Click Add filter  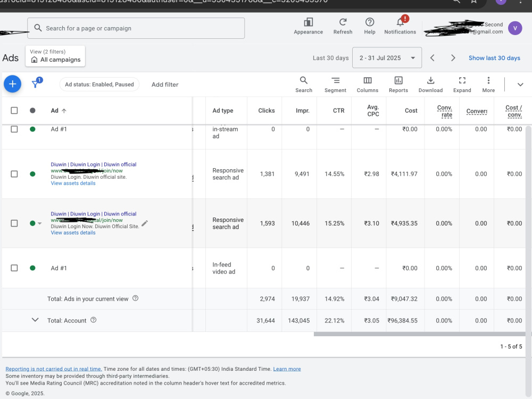click(165, 85)
